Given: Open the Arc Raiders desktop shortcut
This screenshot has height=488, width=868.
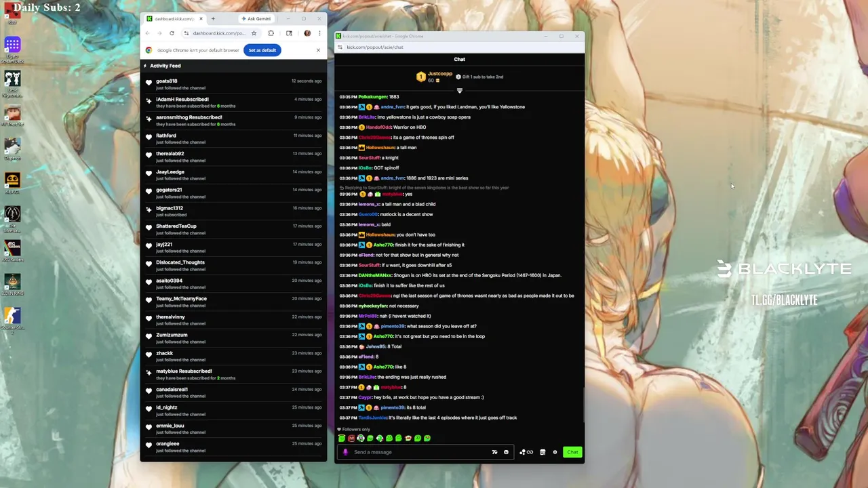Looking at the screenshot, I should point(12,251).
